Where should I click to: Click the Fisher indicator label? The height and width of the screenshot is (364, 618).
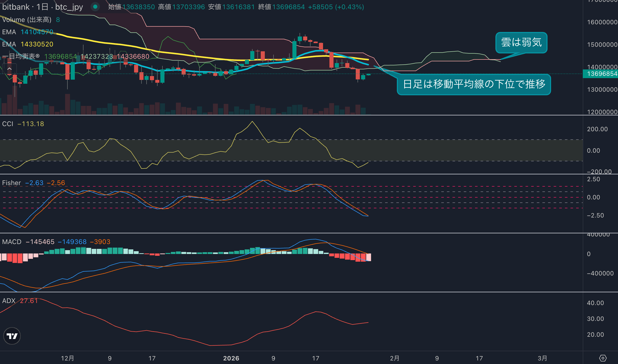pos(11,183)
